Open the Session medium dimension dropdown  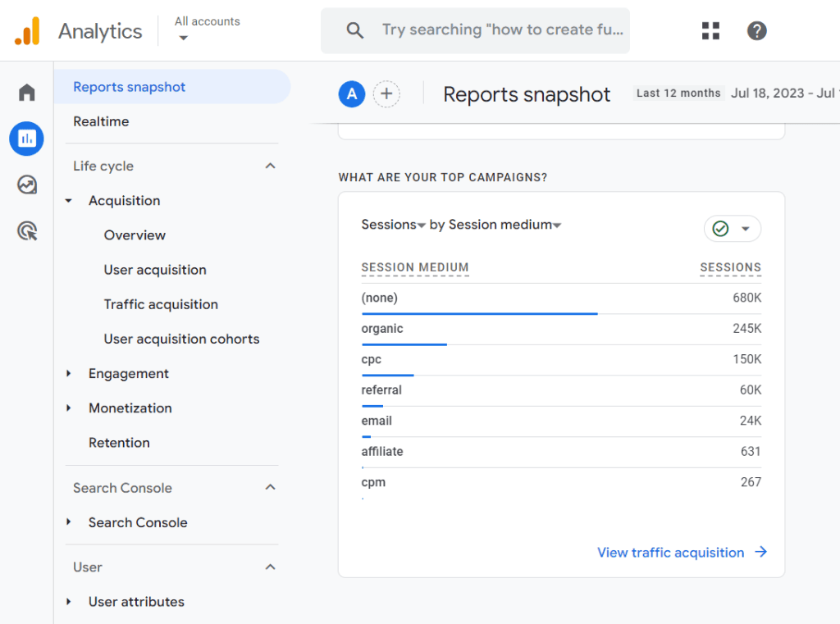(504, 225)
